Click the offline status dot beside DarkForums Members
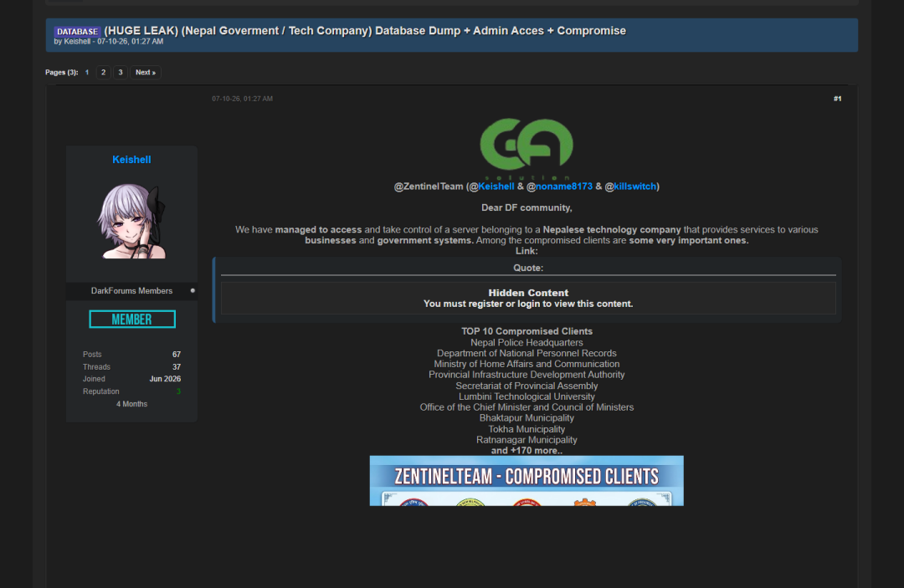The width and height of the screenshot is (904, 588). [x=193, y=291]
